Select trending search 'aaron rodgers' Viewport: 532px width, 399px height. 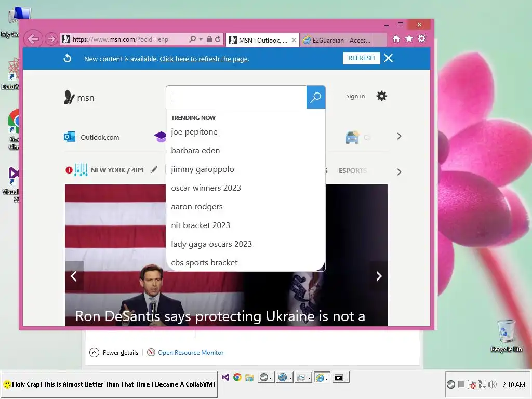click(x=197, y=207)
